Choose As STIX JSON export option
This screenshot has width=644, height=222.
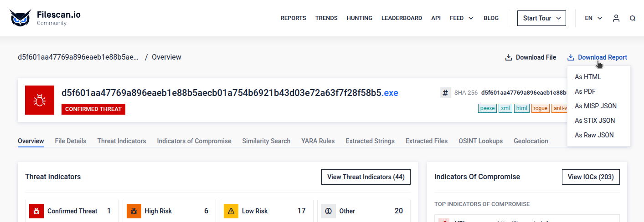pyautogui.click(x=595, y=121)
